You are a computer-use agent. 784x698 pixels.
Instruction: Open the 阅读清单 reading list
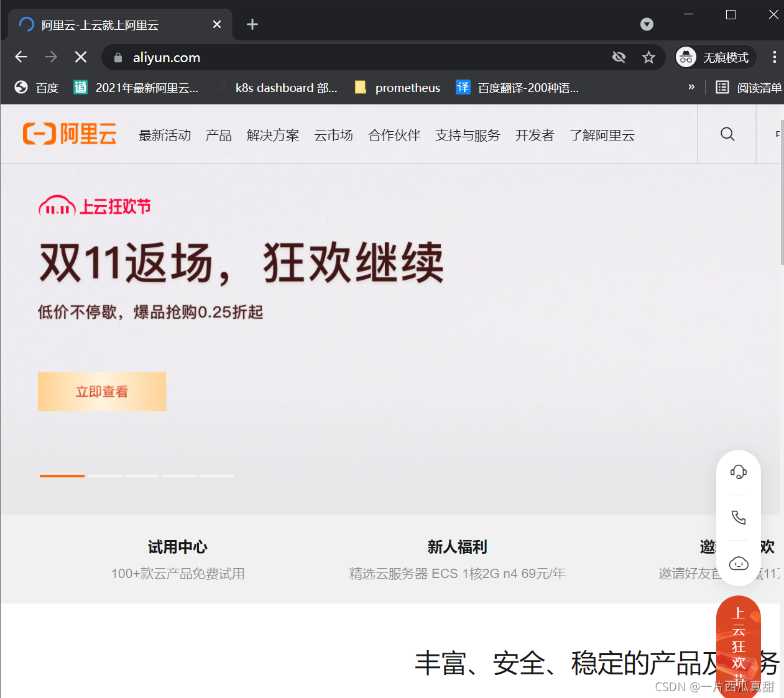(749, 88)
